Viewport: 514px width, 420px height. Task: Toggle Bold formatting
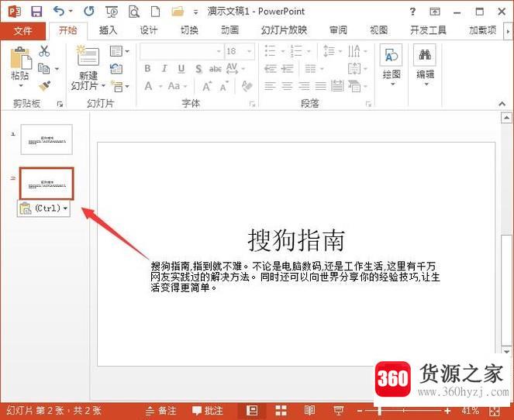147,69
